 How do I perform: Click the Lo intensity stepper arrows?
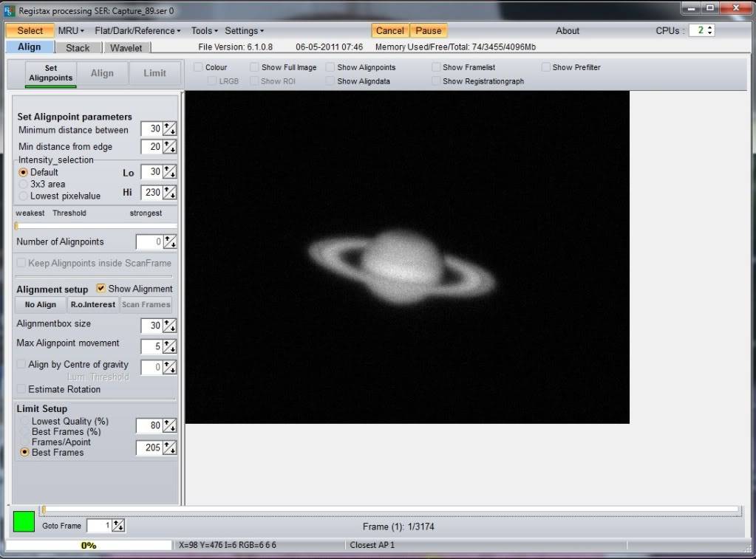[x=170, y=171]
